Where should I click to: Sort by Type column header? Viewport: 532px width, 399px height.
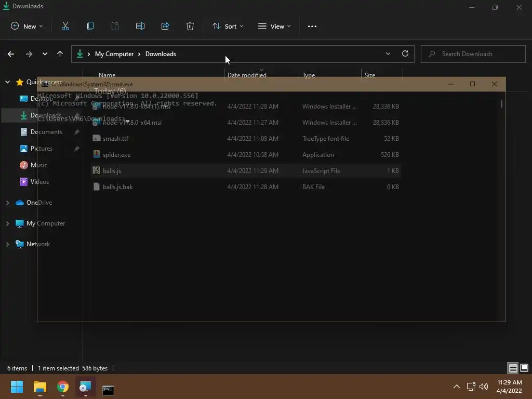[309, 75]
